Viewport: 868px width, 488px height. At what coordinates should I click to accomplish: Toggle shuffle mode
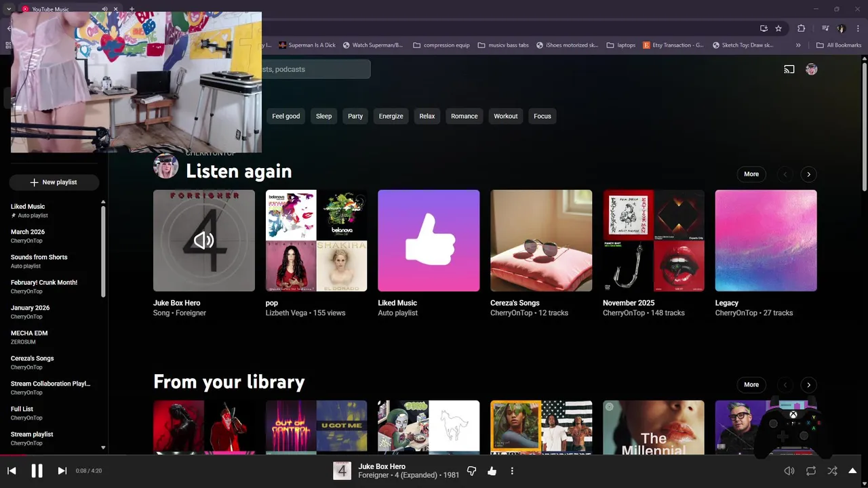[832, 470]
